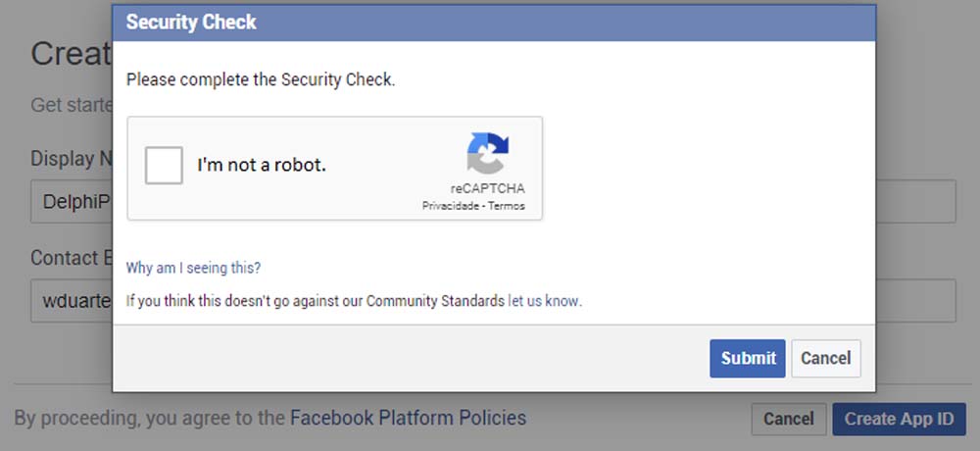
Task: Open the Privacidade link under reCAPTCHA
Action: pyautogui.click(x=450, y=206)
